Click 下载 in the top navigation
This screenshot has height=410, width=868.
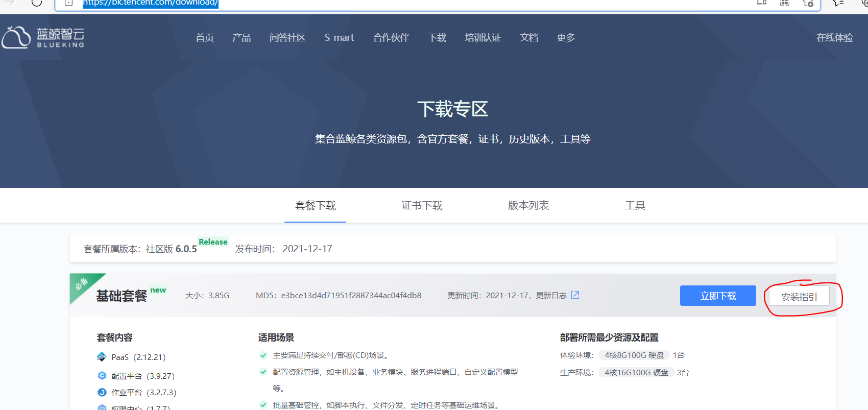tap(437, 38)
